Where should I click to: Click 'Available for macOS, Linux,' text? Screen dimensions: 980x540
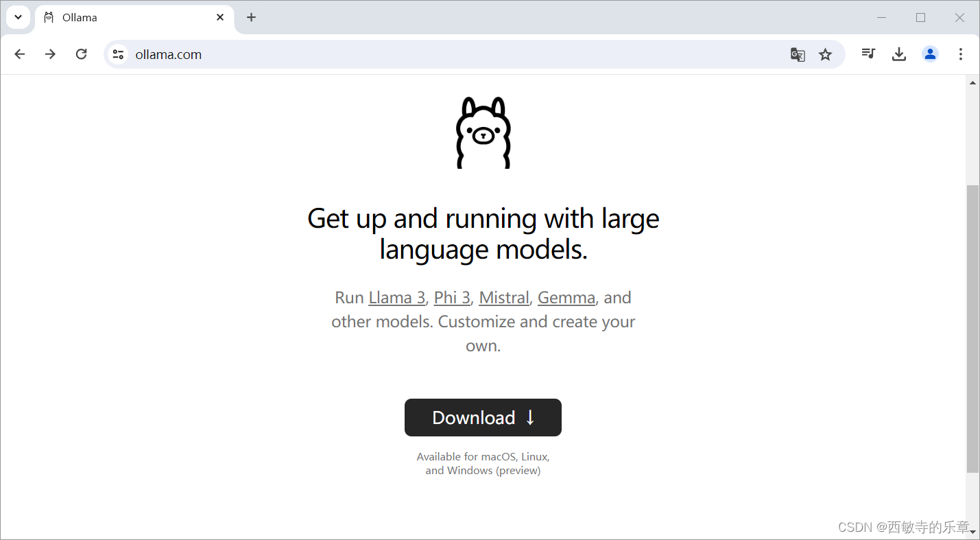[x=483, y=456]
